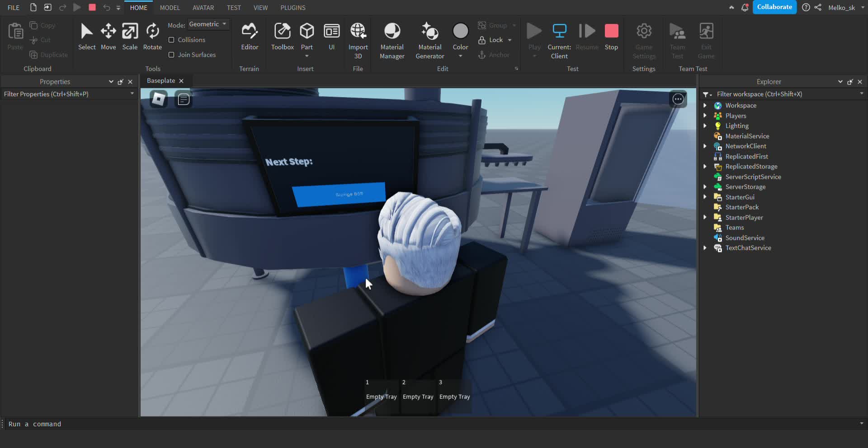Open the in-game chat toggle icon
This screenshot has height=448, width=868.
click(x=184, y=99)
